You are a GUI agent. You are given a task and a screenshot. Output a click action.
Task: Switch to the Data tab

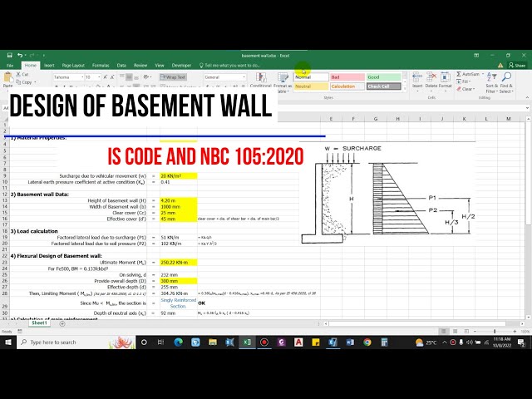click(x=121, y=66)
